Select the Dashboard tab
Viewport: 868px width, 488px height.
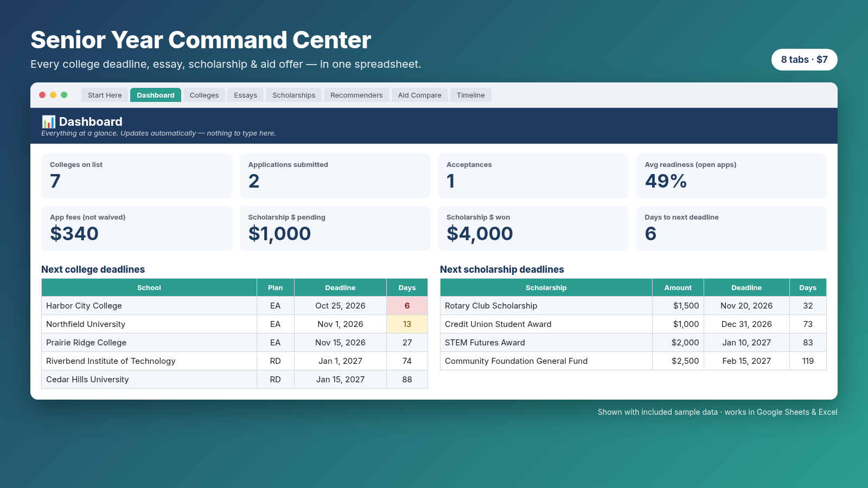(x=156, y=95)
